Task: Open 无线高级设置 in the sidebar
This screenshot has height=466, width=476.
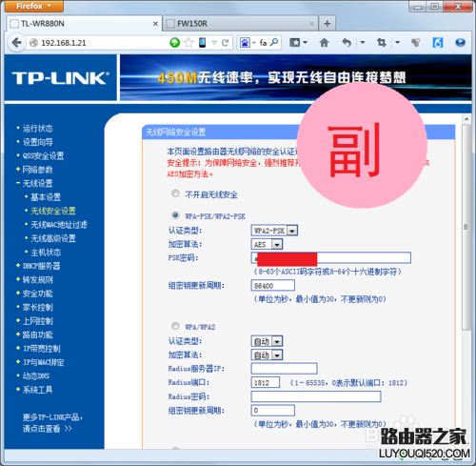Action: click(53, 238)
